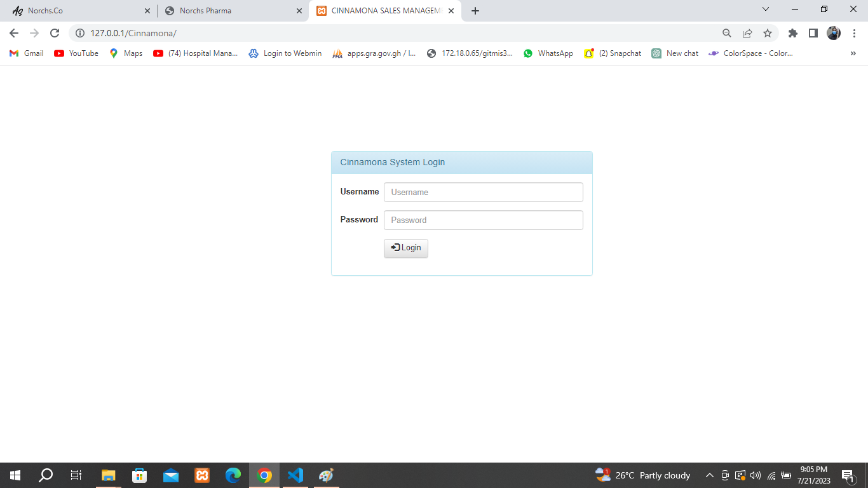Click the Login button
The height and width of the screenshot is (488, 868).
point(406,248)
